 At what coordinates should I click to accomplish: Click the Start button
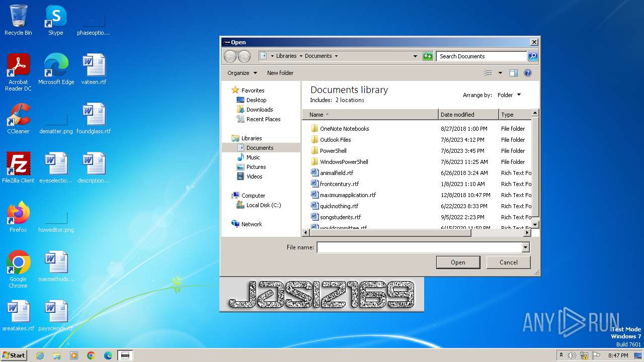[x=14, y=355]
